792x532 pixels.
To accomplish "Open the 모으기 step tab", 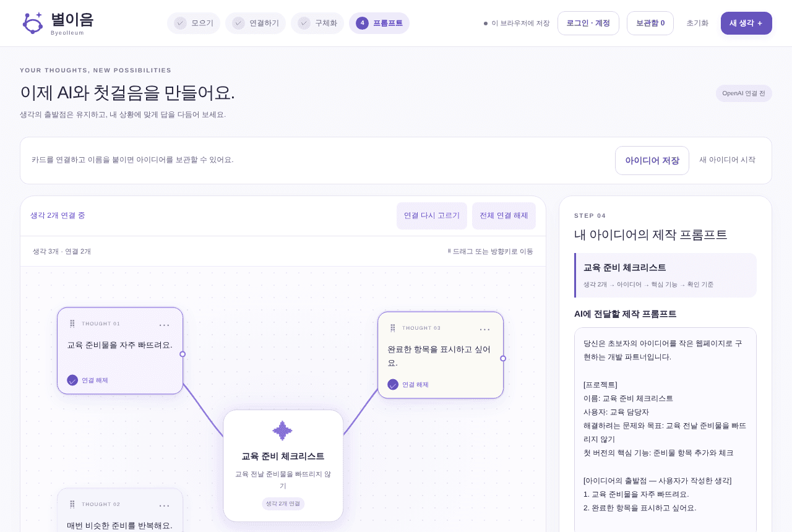I will [x=194, y=23].
